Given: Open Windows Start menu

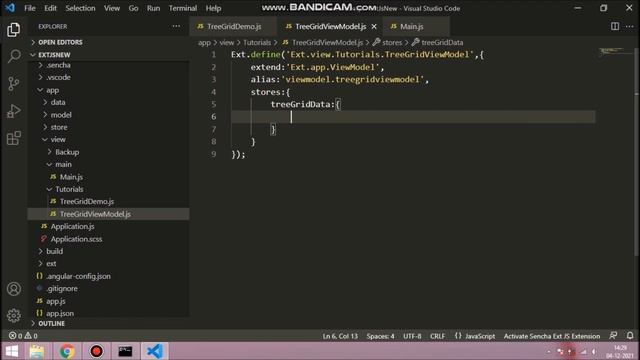Looking at the screenshot, I should [x=12, y=351].
